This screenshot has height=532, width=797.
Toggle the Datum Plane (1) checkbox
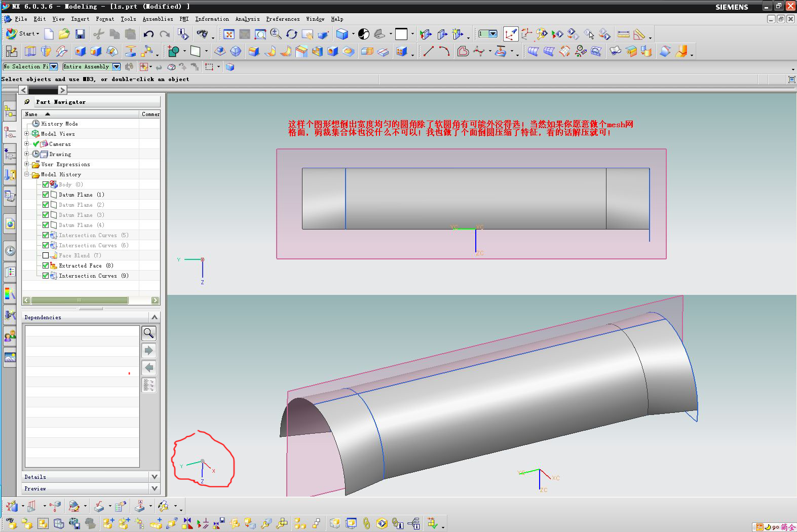tap(46, 195)
